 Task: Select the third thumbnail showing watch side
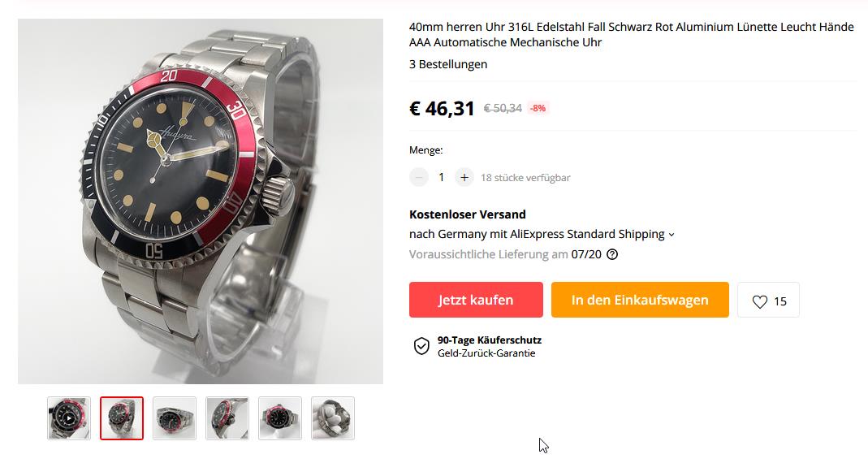175,418
